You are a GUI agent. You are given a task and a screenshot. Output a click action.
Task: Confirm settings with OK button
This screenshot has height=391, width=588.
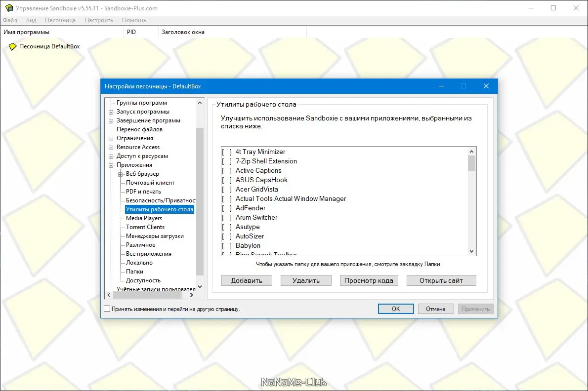[396, 309]
